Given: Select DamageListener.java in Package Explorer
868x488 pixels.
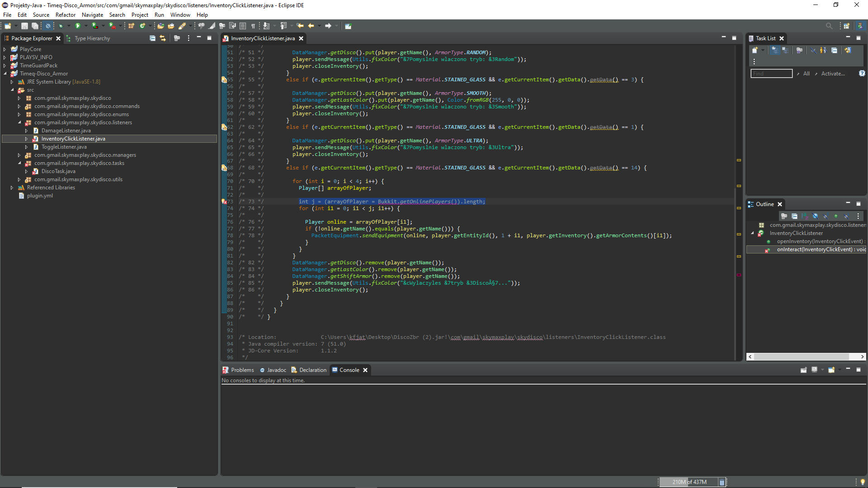Looking at the screenshot, I should pos(66,131).
